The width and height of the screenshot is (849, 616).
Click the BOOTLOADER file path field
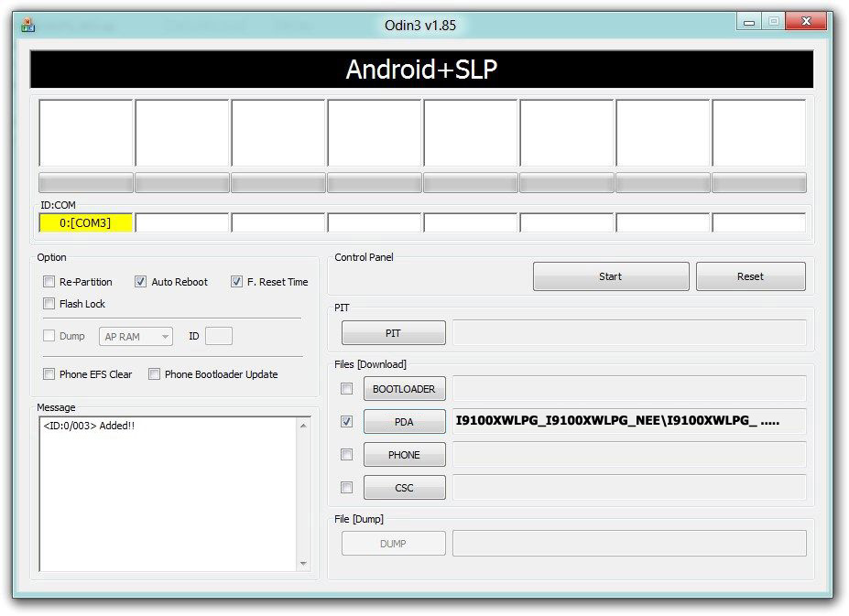tap(629, 389)
